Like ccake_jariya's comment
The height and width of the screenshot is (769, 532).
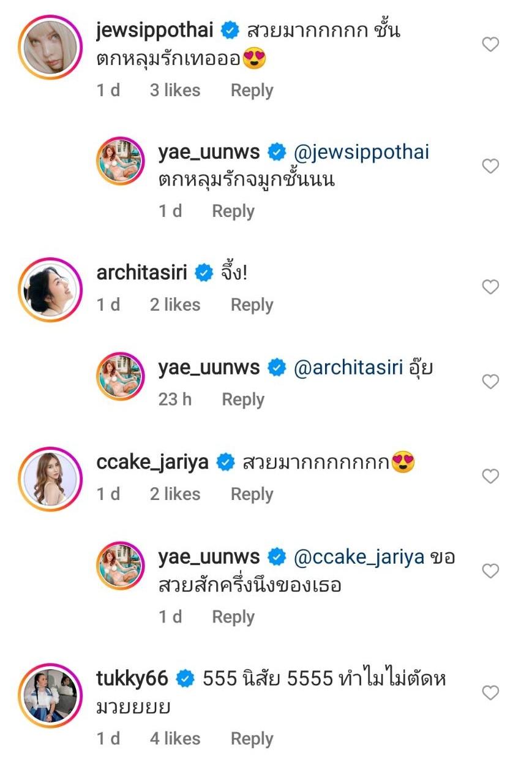click(x=490, y=476)
